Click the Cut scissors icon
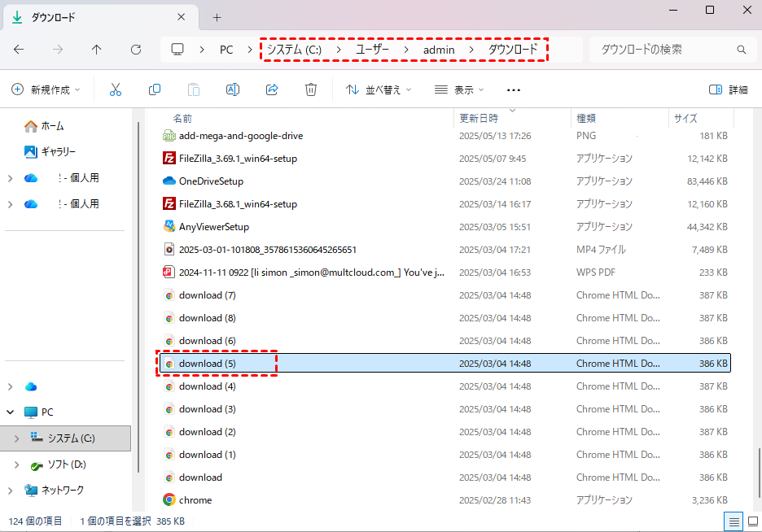 coord(116,89)
